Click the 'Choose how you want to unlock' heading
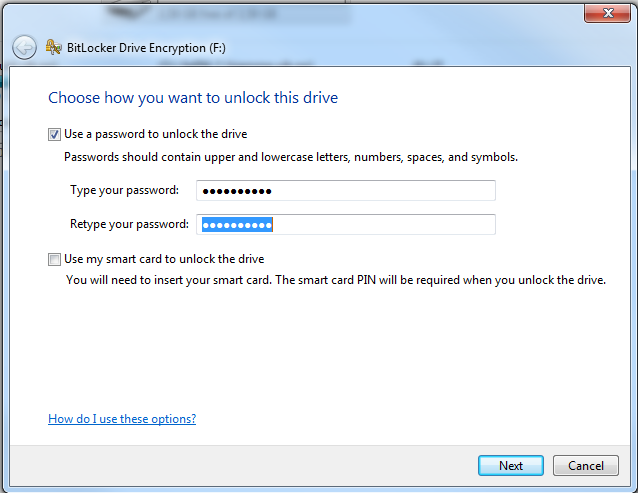The image size is (638, 493). point(193,98)
